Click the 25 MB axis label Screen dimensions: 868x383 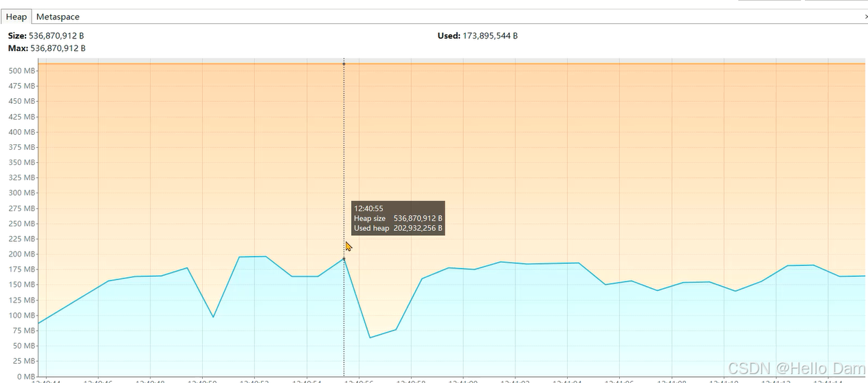point(24,361)
